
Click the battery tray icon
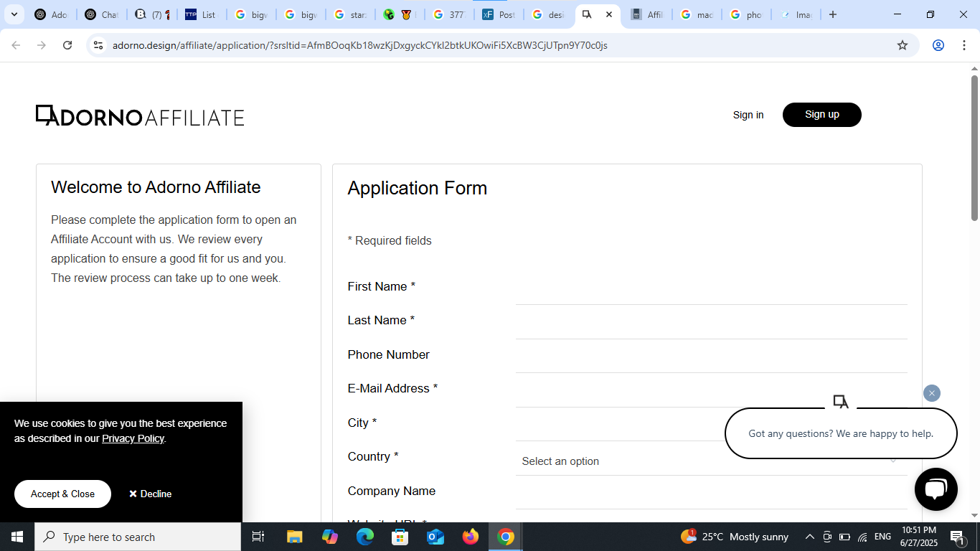click(x=844, y=537)
